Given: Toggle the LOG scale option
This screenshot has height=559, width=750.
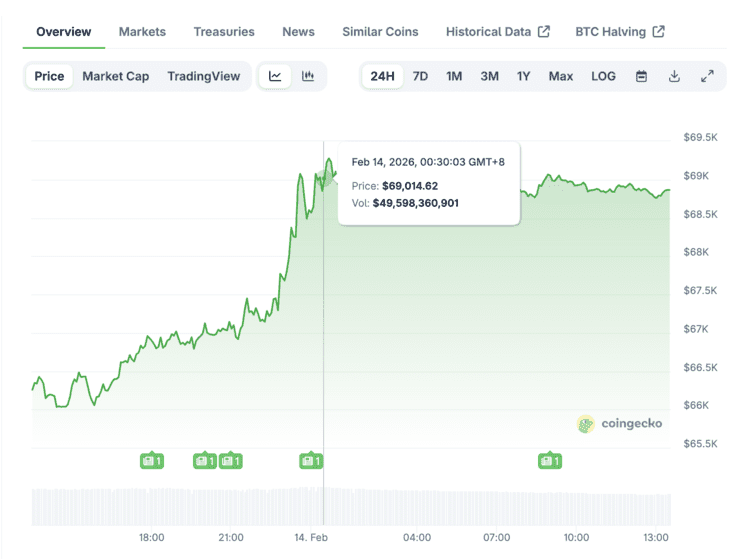Looking at the screenshot, I should (603, 76).
